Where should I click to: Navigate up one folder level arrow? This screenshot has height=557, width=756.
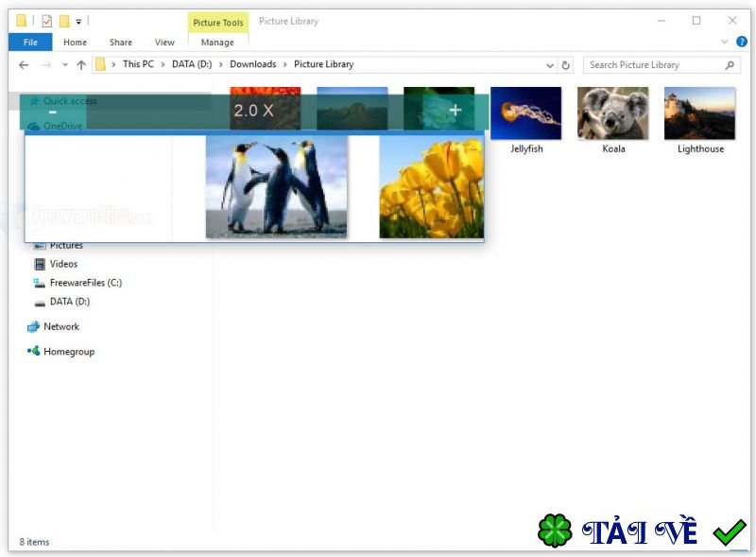81,64
